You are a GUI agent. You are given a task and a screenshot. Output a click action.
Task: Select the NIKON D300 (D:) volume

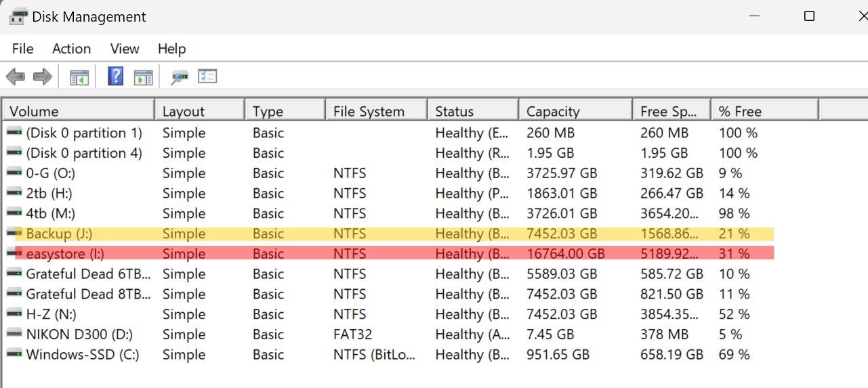click(x=79, y=334)
